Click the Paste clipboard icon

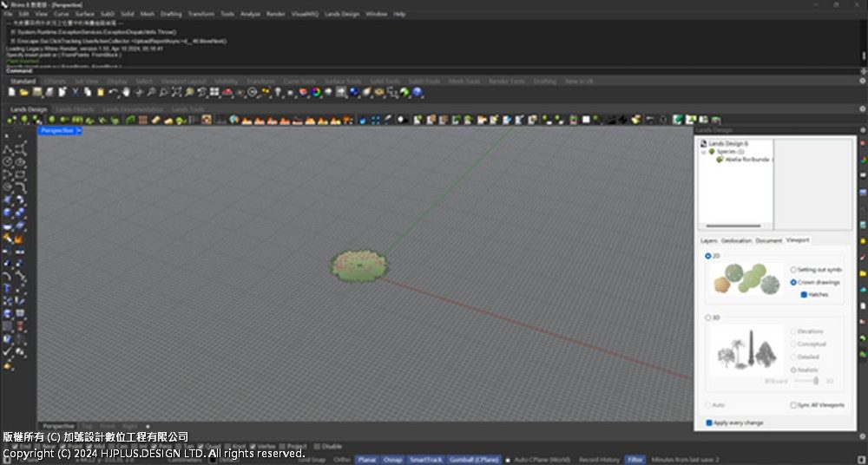tap(100, 93)
